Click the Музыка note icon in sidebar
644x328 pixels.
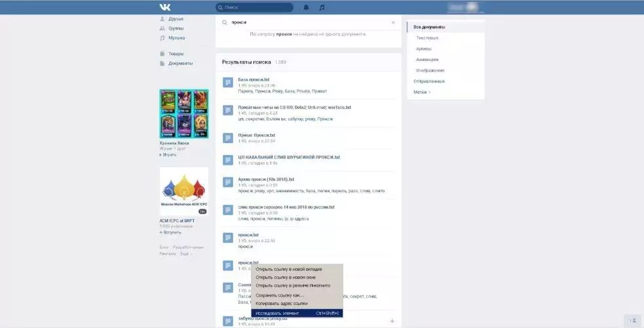pos(162,38)
